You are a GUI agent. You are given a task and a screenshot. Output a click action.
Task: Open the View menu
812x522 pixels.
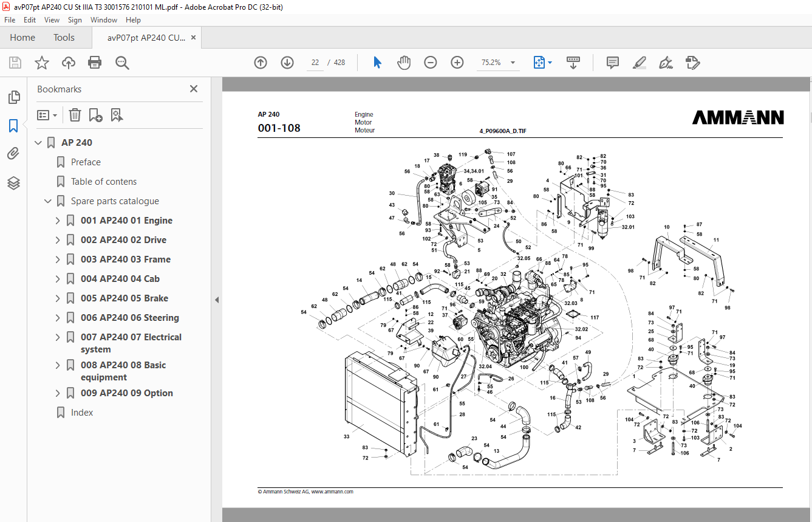(x=52, y=20)
